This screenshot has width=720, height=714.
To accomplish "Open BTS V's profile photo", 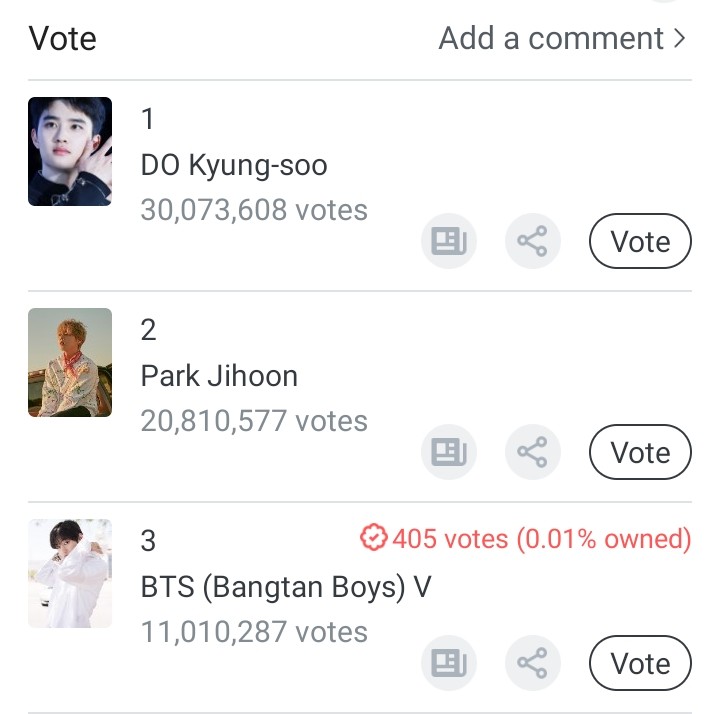I will [x=70, y=573].
